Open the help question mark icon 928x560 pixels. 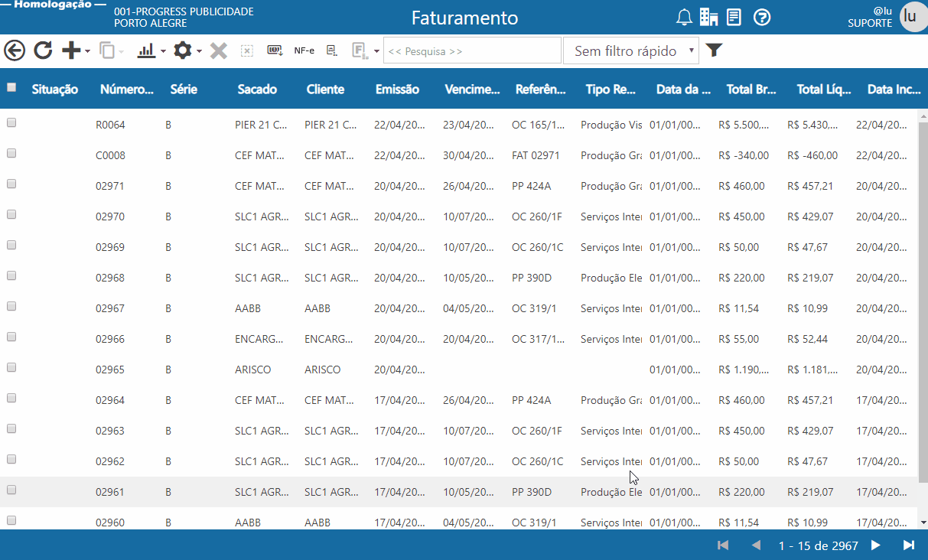(x=762, y=18)
